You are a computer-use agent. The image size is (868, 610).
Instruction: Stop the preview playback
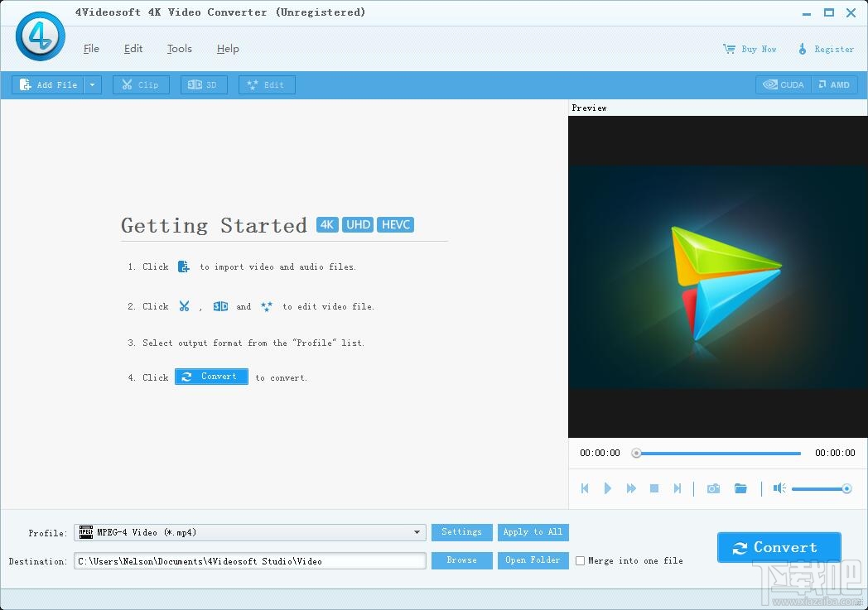point(654,488)
